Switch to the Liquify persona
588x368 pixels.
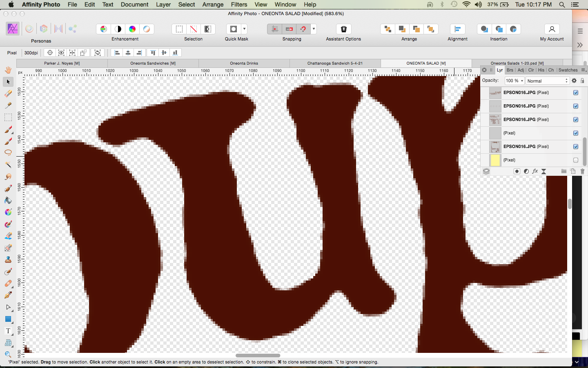click(29, 29)
